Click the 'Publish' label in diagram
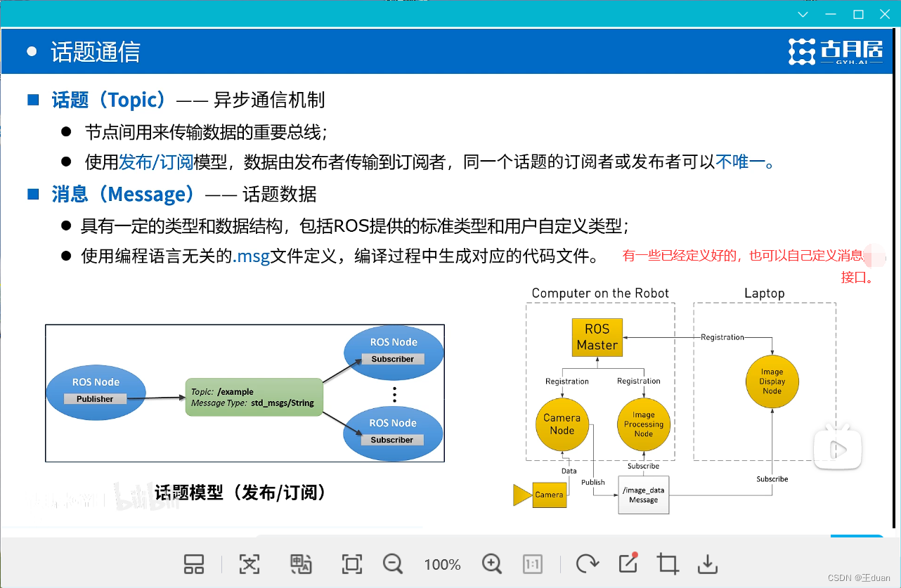Image resolution: width=901 pixels, height=588 pixels. (593, 482)
